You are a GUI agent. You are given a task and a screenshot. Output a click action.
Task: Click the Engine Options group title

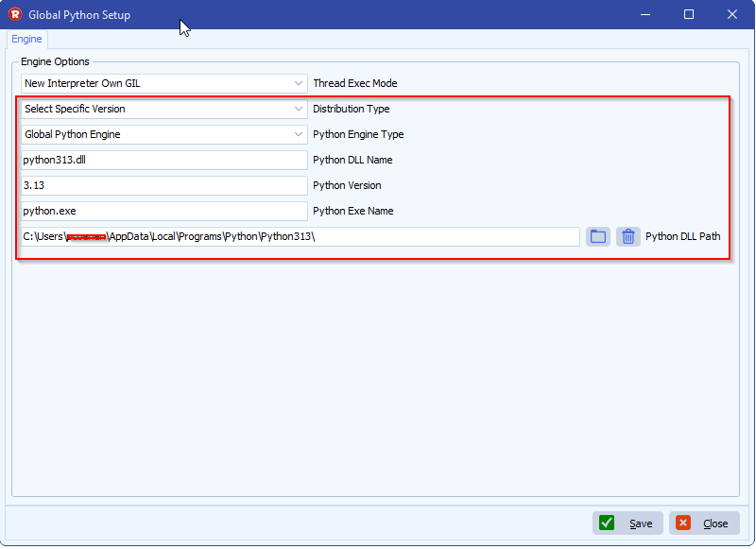[x=55, y=61]
